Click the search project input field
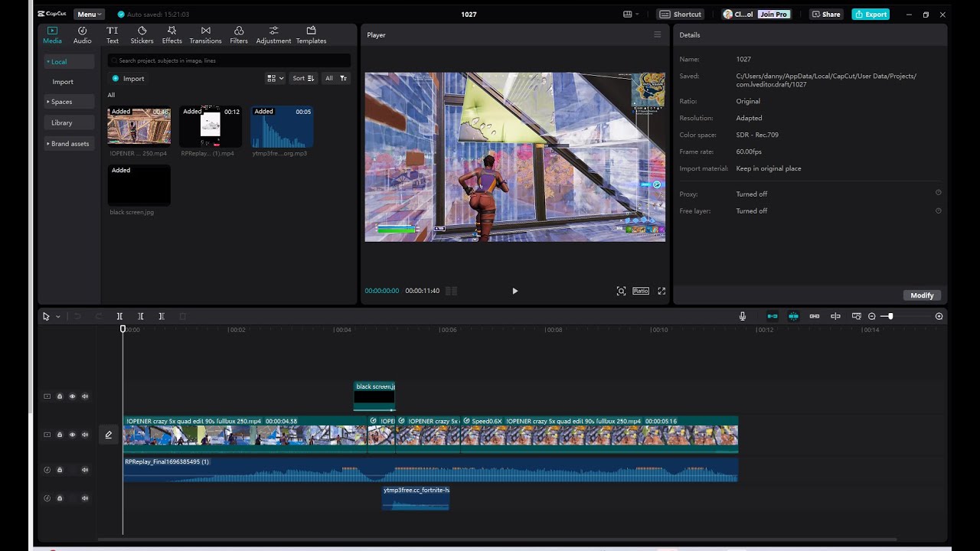 click(x=229, y=60)
